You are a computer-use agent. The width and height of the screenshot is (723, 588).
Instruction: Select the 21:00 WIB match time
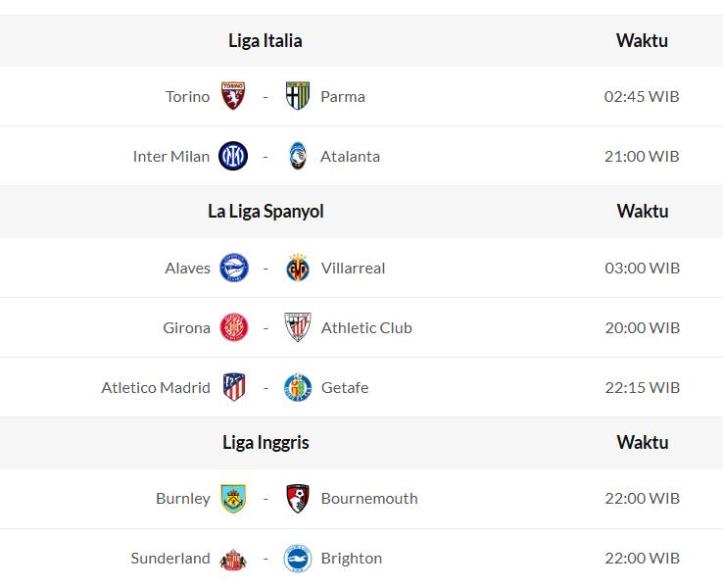coord(642,156)
